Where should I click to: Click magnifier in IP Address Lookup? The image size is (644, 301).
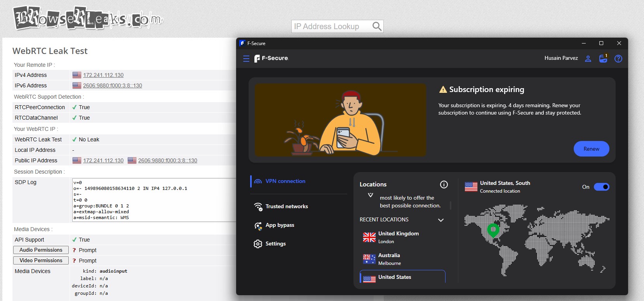[x=377, y=26]
